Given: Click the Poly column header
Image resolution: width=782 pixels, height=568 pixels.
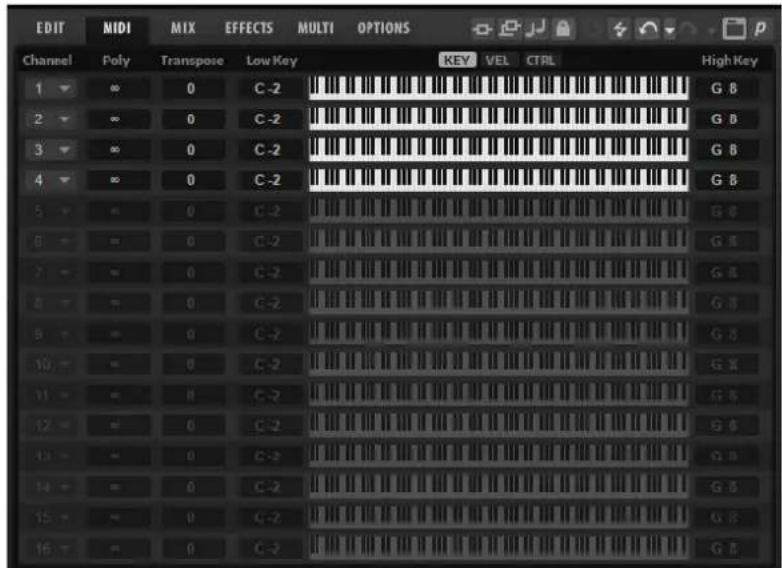Looking at the screenshot, I should point(116,61).
